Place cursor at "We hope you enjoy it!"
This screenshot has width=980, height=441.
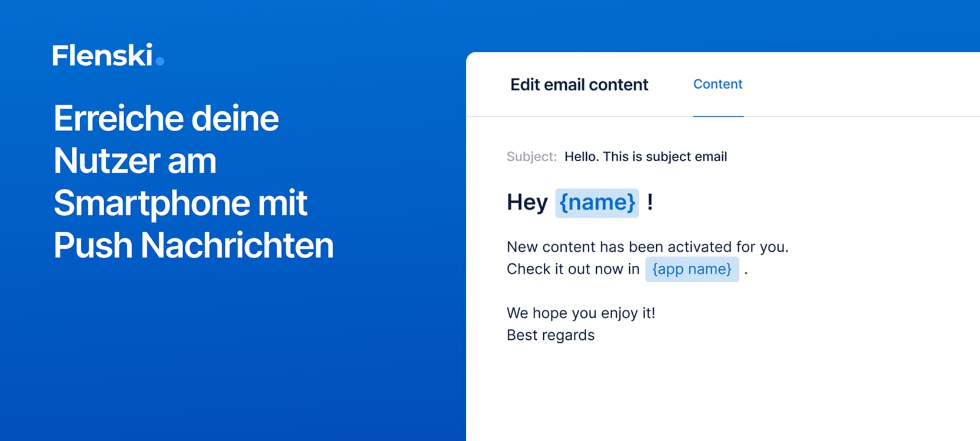click(580, 313)
